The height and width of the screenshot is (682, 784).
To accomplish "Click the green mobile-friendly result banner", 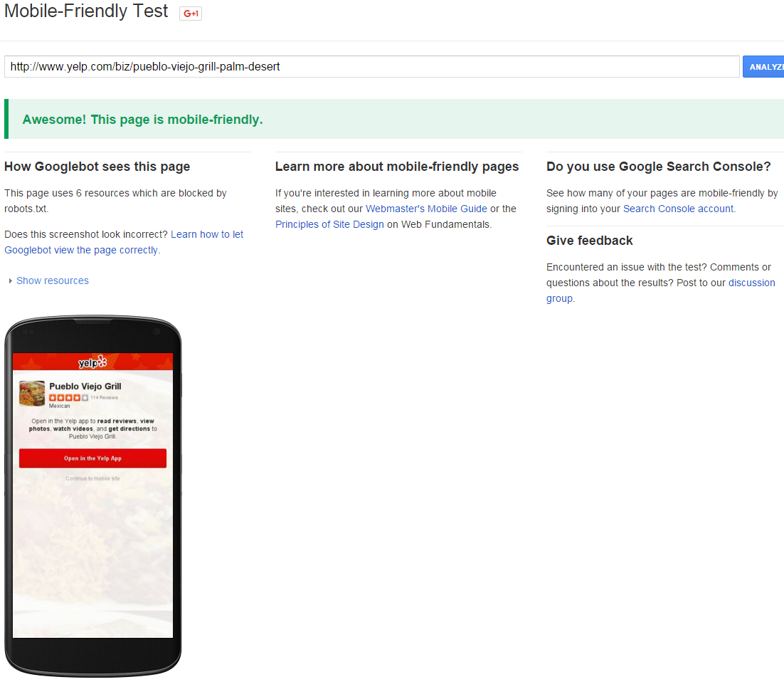I will coord(393,120).
